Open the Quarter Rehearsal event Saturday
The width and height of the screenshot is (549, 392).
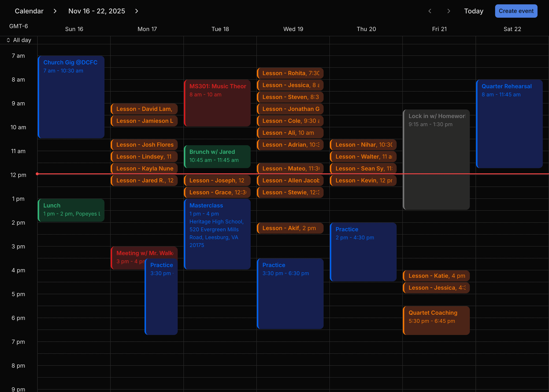pos(509,123)
